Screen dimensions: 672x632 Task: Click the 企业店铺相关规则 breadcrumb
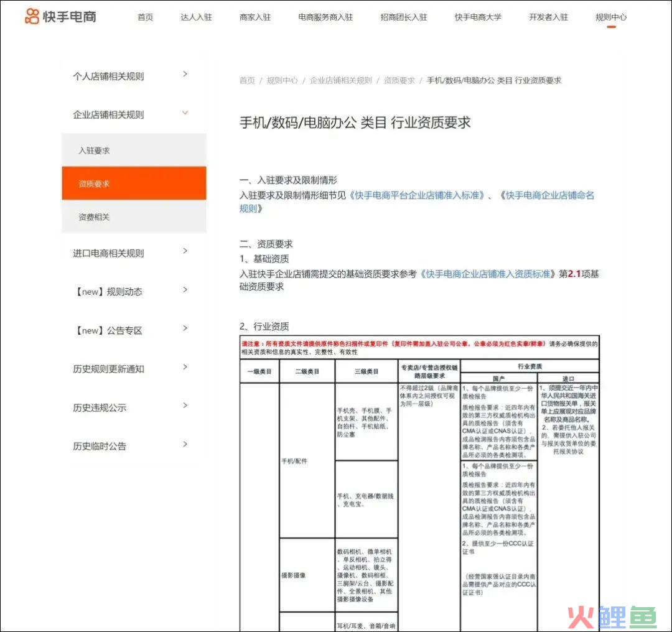(341, 80)
